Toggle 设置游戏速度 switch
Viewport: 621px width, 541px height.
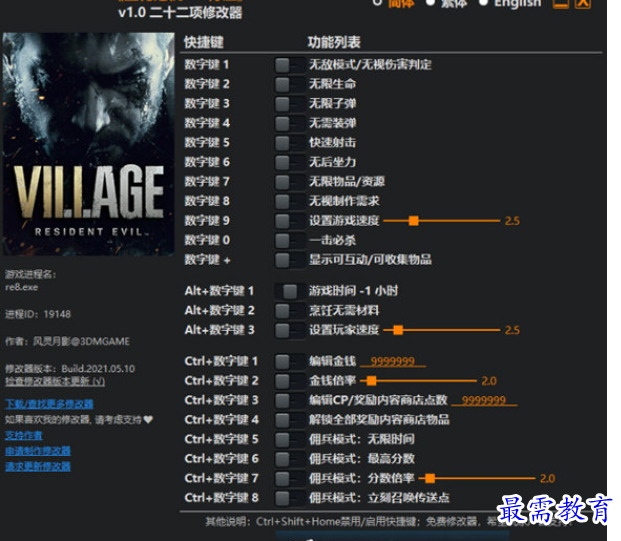[290, 221]
